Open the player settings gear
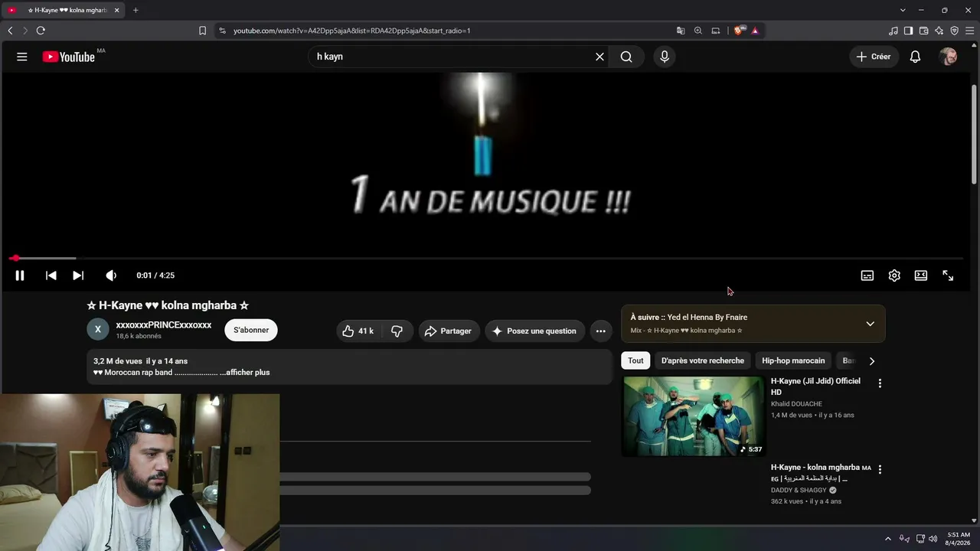Screen dimensions: 980x551 (894, 275)
